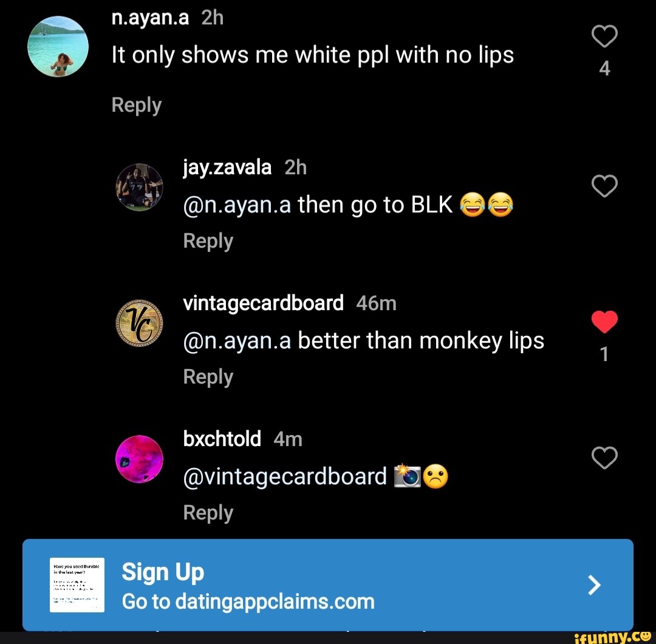656x644 pixels.
Task: Open the n.ayan.a username link
Action: [150, 18]
